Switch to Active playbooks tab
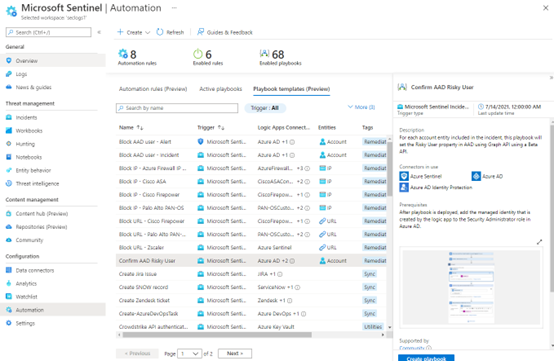This screenshot has width=554, height=361. pos(220,89)
